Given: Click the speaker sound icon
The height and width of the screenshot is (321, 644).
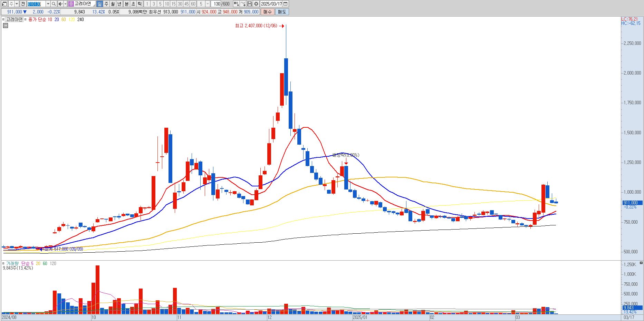Looking at the screenshot, I should (x=60, y=4).
